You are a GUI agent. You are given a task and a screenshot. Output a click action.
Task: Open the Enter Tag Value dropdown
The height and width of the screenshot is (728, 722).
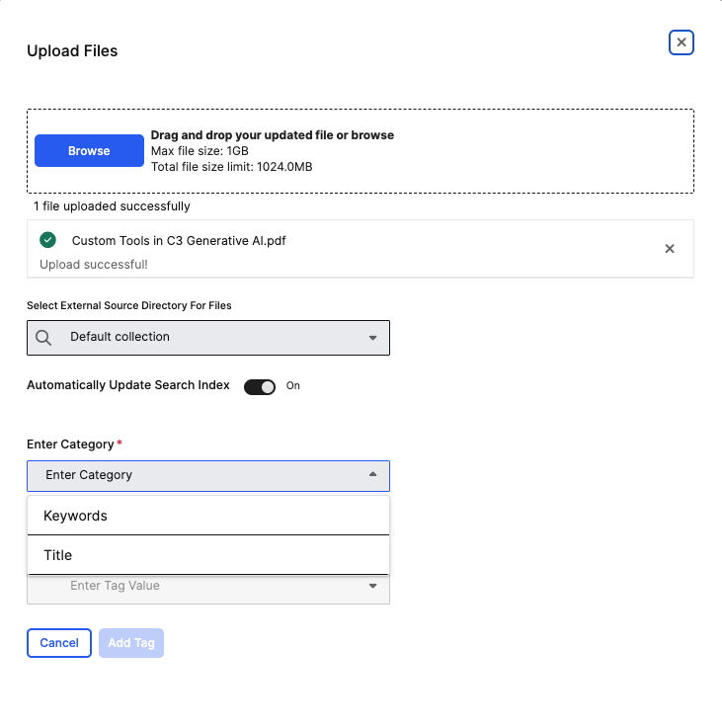coord(207,587)
